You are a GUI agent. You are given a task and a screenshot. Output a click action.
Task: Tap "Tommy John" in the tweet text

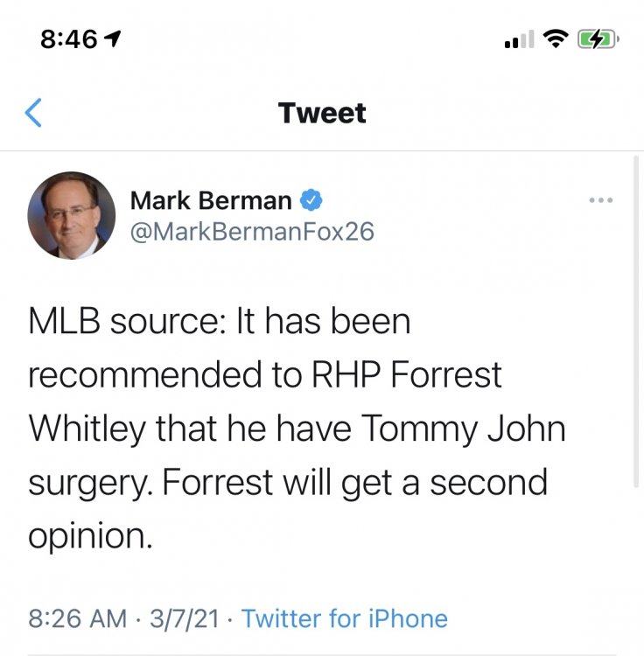[x=463, y=429]
